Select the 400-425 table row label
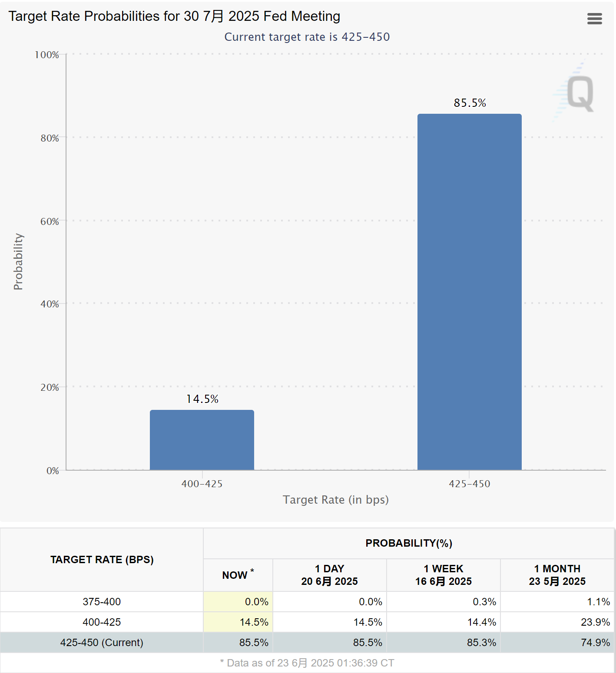Screen dimensions: 616x673 [102, 622]
